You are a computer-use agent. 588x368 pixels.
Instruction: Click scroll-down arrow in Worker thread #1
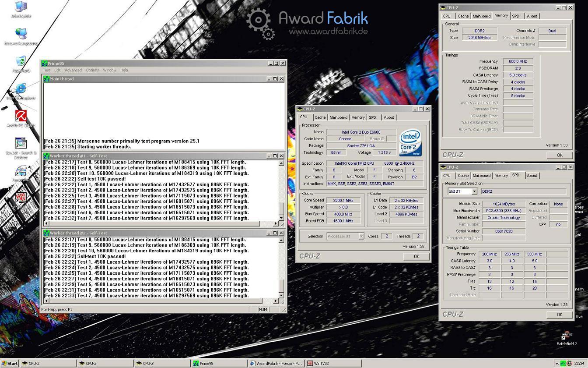[x=281, y=218]
